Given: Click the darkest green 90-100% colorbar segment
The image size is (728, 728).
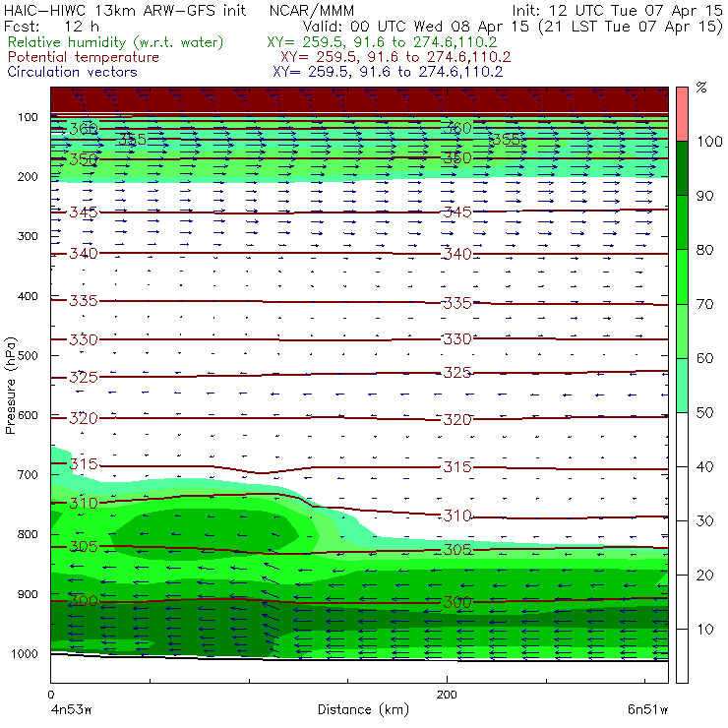Looking at the screenshot, I should (x=682, y=168).
